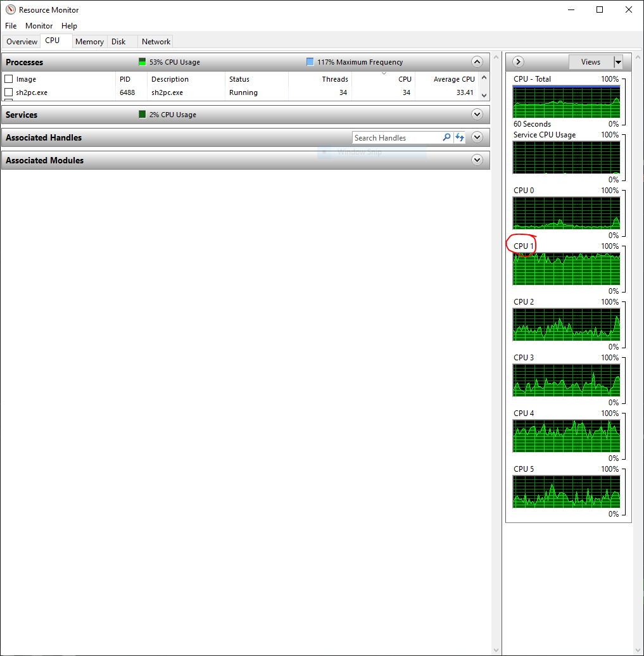
Task: Tick the select-all checkbox next to Image
Action: (8, 79)
